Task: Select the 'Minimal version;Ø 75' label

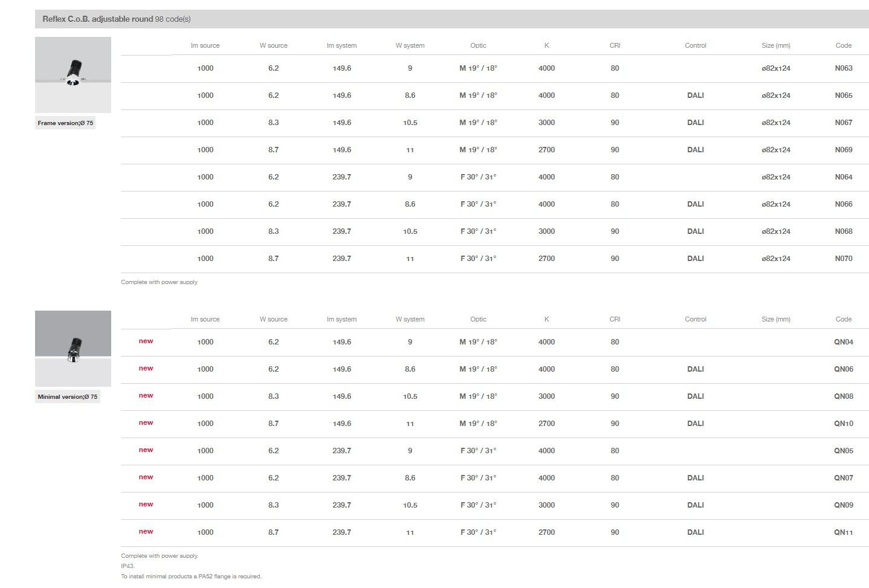Action: (x=68, y=397)
